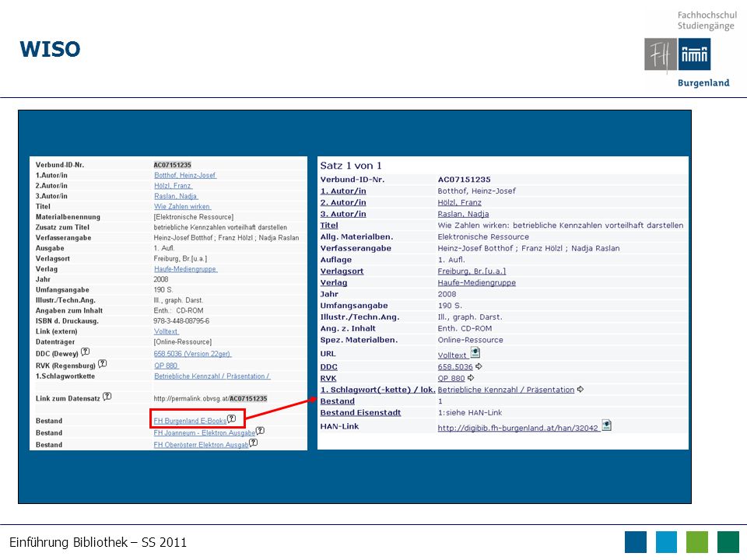Open the Volltext link in left record
The image size is (747, 560).
pyautogui.click(x=167, y=331)
